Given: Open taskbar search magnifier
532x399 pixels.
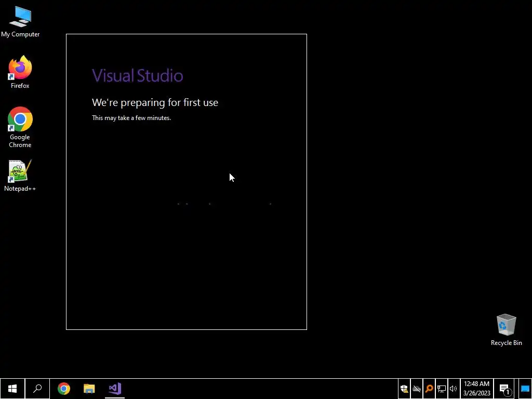Looking at the screenshot, I should click(x=37, y=389).
